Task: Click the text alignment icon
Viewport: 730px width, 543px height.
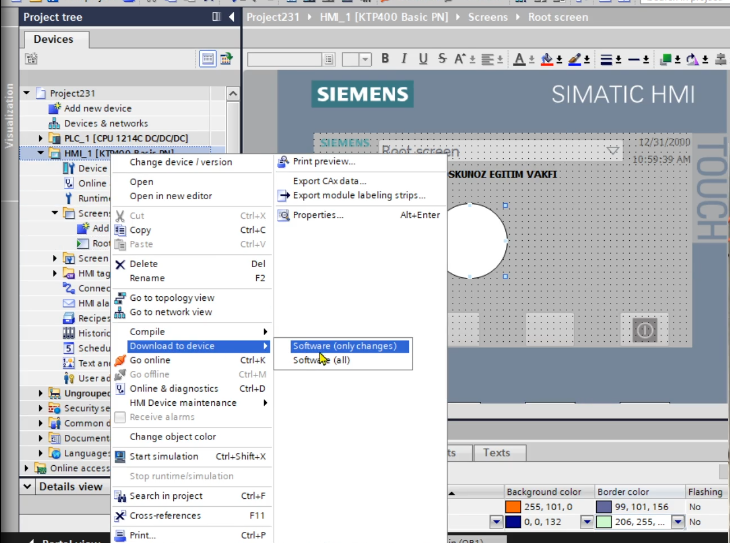Action: point(487,59)
